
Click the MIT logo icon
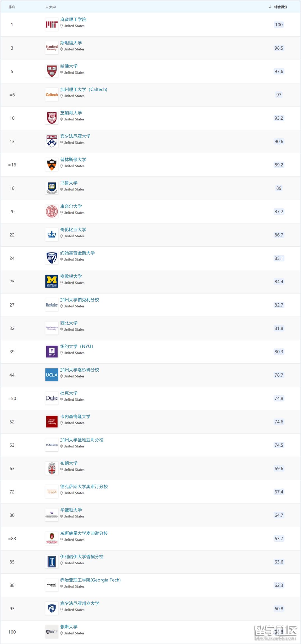tap(52, 25)
